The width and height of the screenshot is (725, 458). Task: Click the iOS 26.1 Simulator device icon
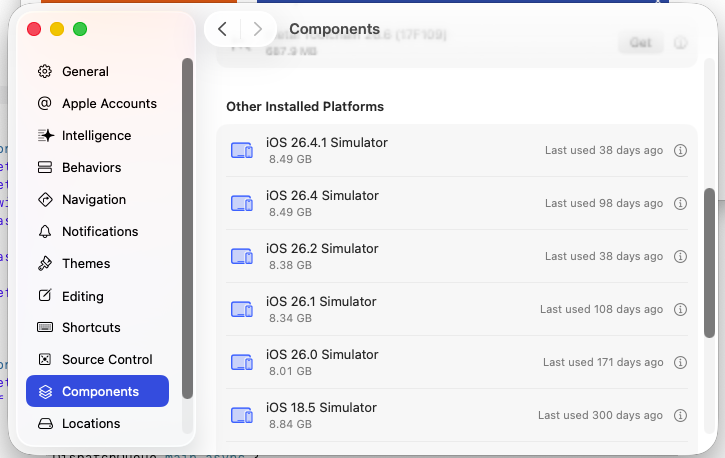pos(242,309)
